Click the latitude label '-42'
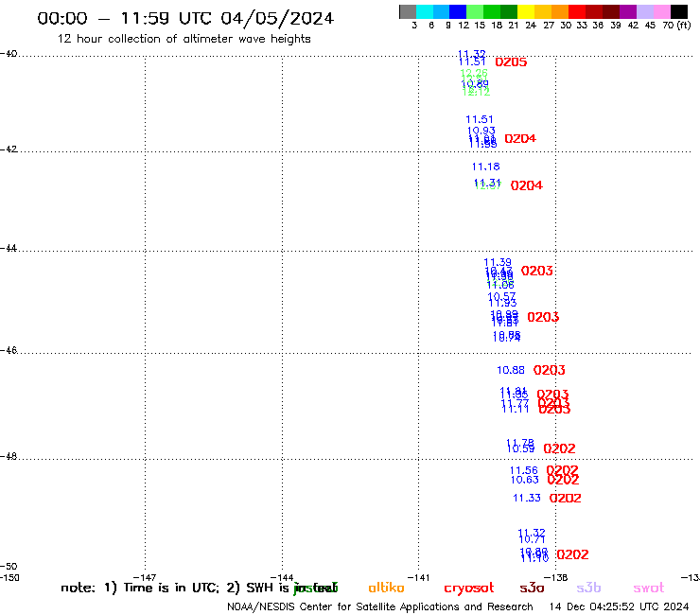Viewport: 700px width, 615px height. point(9,149)
